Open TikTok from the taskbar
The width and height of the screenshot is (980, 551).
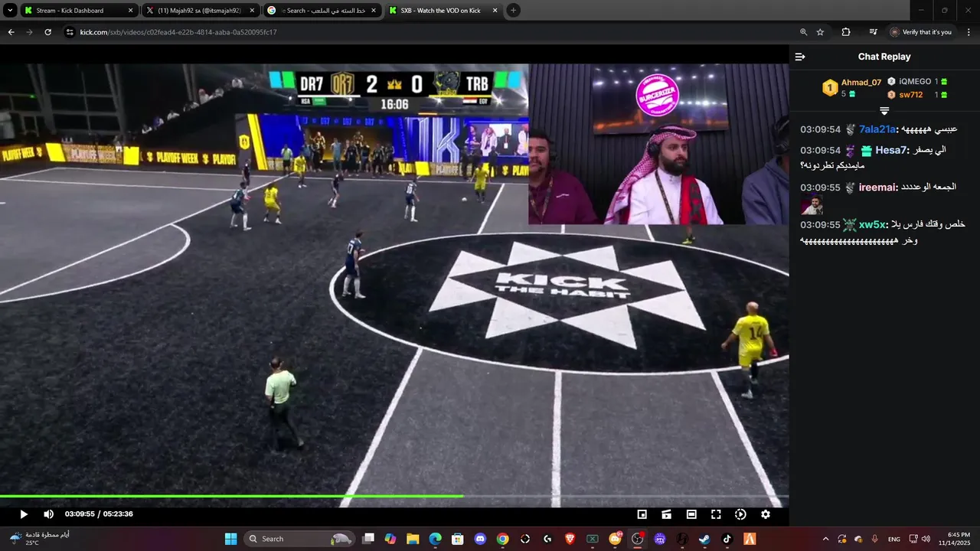727,539
